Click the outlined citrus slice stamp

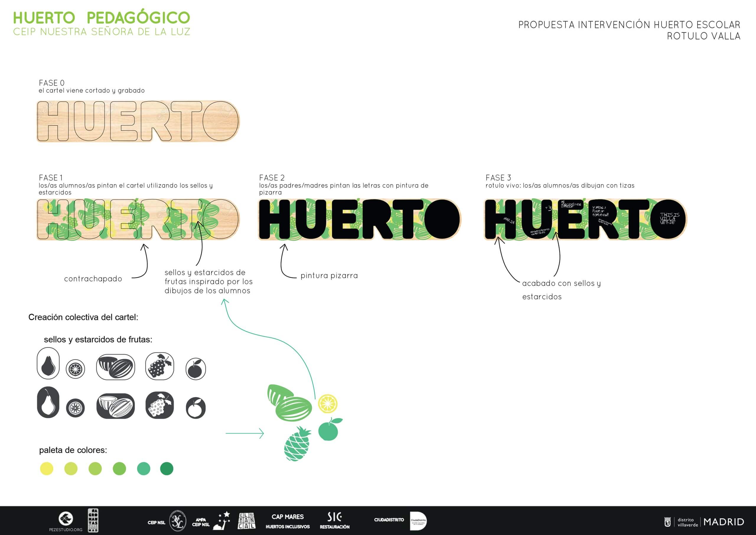tap(75, 369)
